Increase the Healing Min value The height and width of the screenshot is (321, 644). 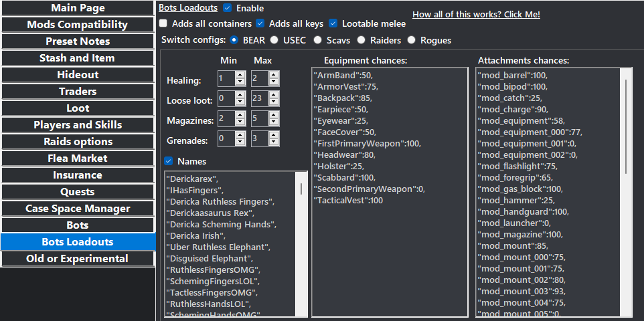pyautogui.click(x=240, y=76)
